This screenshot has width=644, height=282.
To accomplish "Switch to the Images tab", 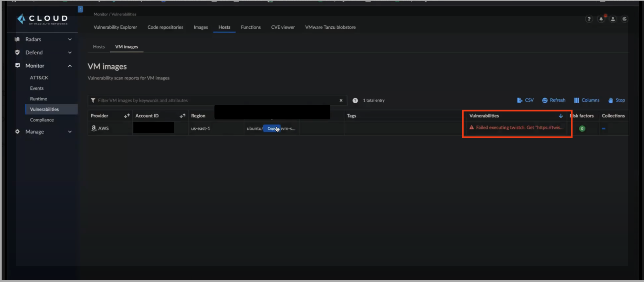I will click(201, 27).
